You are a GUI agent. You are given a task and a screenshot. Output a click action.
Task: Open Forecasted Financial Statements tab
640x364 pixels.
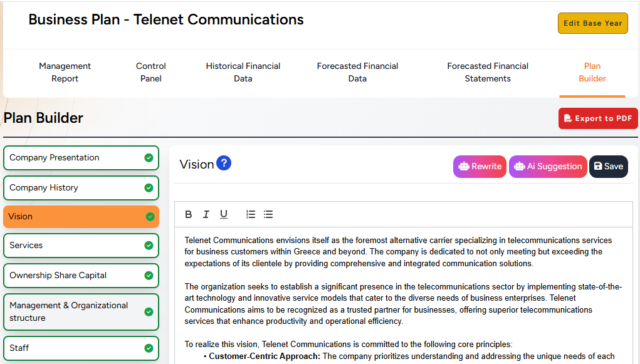pos(488,72)
